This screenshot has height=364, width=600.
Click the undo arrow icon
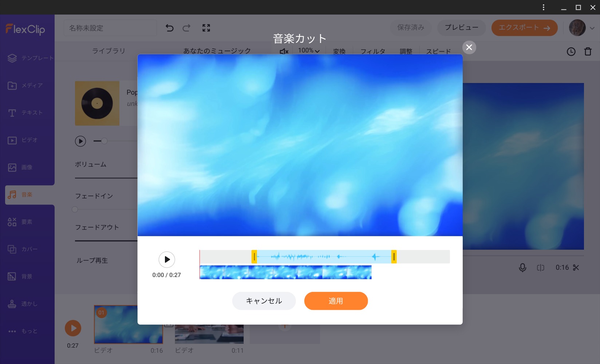(169, 28)
